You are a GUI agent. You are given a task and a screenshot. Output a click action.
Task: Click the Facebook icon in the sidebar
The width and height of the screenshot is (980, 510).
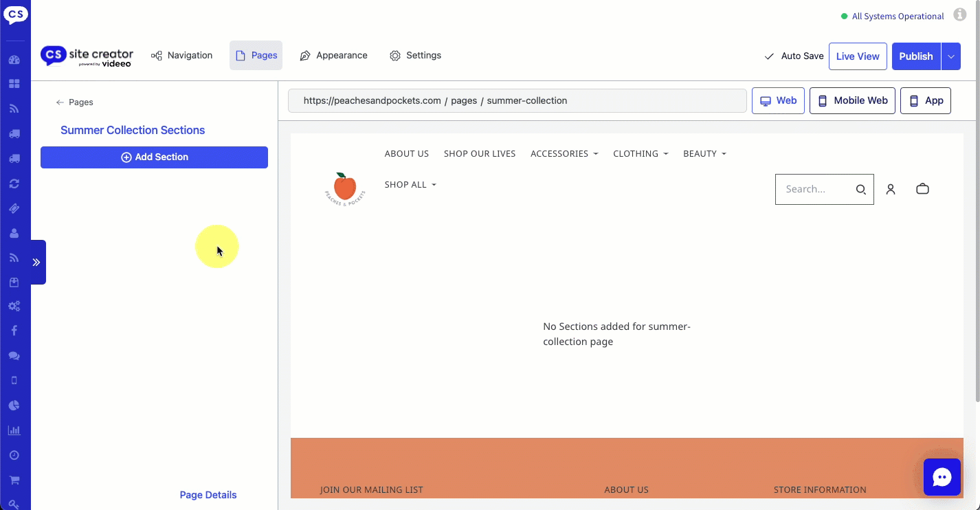click(14, 331)
